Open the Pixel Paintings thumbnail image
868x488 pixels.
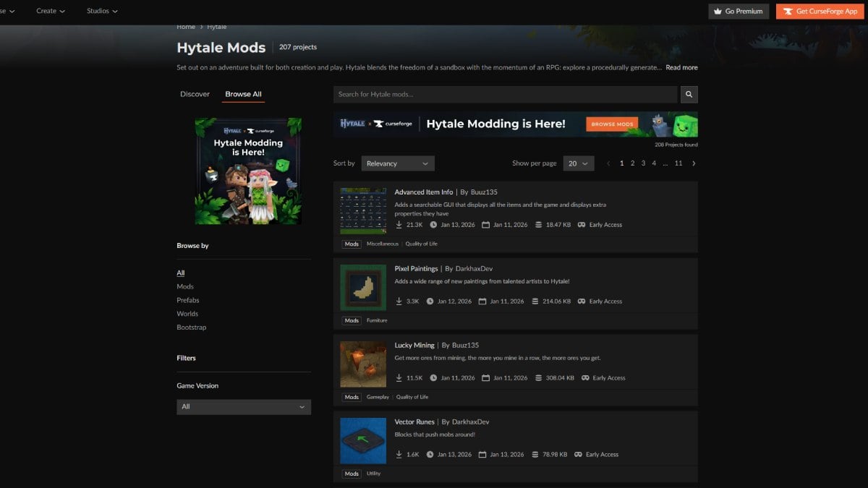coord(362,287)
